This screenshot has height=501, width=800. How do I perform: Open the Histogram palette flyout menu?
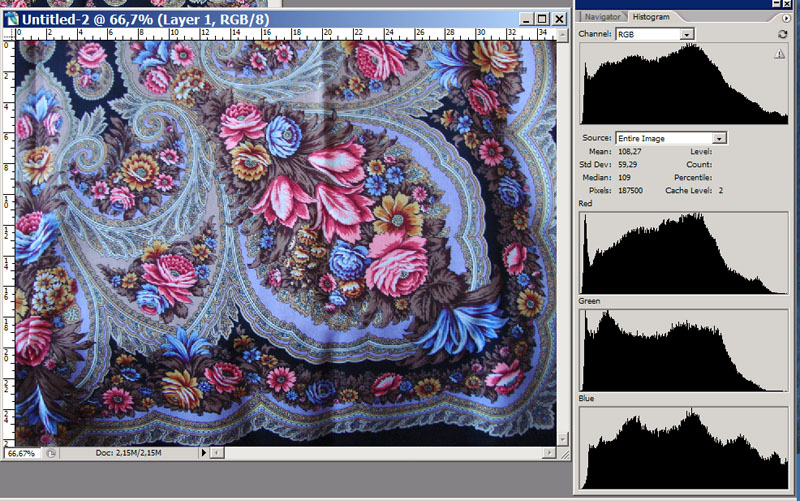pyautogui.click(x=787, y=17)
